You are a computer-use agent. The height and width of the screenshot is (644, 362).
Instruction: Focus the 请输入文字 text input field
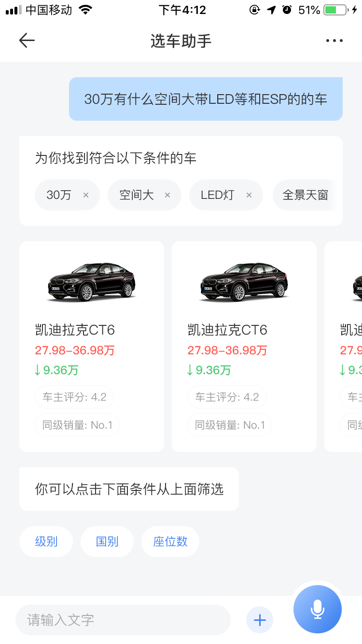pyautogui.click(x=123, y=620)
